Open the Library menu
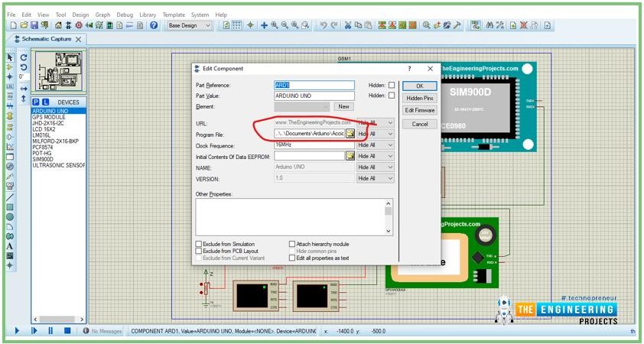This screenshot has height=344, width=644. pos(148,15)
